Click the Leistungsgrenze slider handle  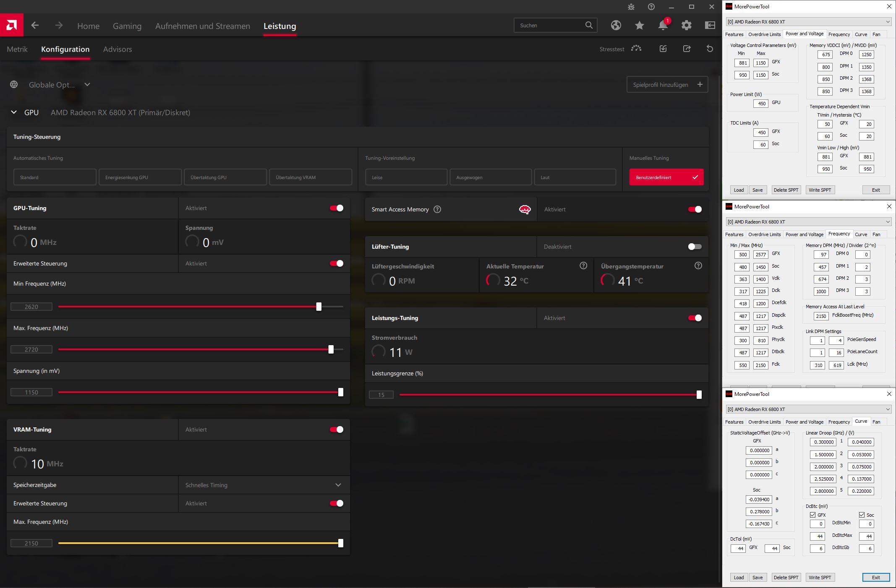(699, 395)
